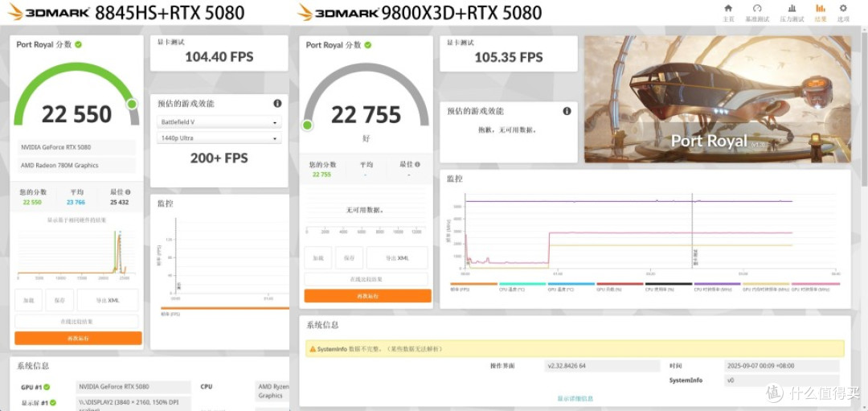Viewport: 868px width, 411px height.
Task: Click the \\.\DISPLAY2 display info field
Action: pos(133,403)
